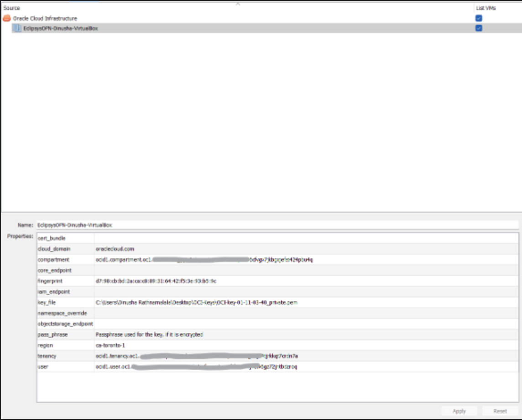Select the objectstorage_endpoint property name
The width and height of the screenshot is (522, 420).
pyautogui.click(x=66, y=324)
